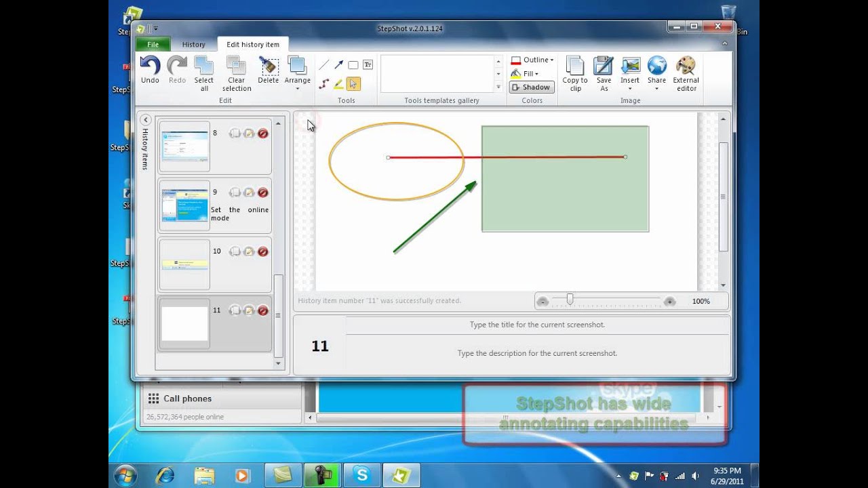Collapse the ribbon with top-right chevron
868x488 pixels.
point(725,43)
